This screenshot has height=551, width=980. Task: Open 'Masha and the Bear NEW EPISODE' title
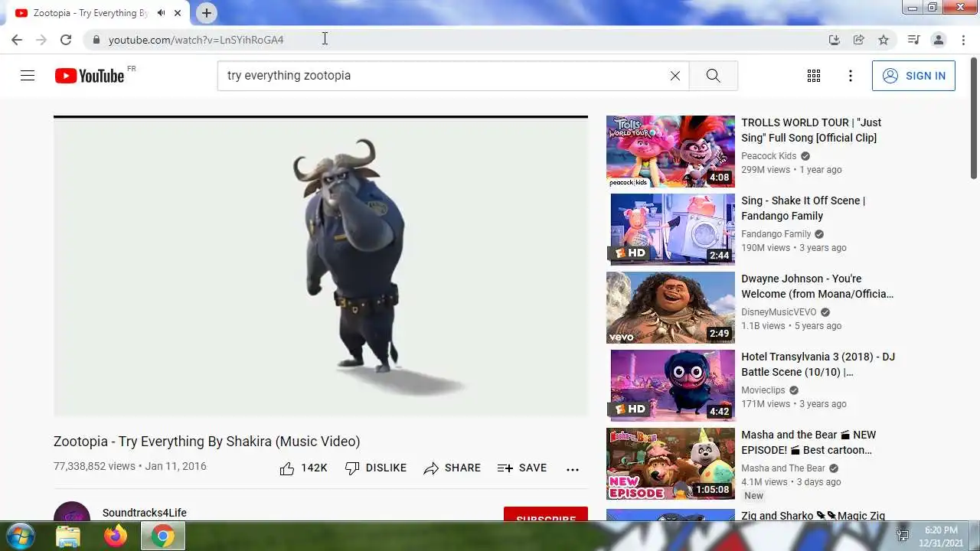(x=808, y=442)
